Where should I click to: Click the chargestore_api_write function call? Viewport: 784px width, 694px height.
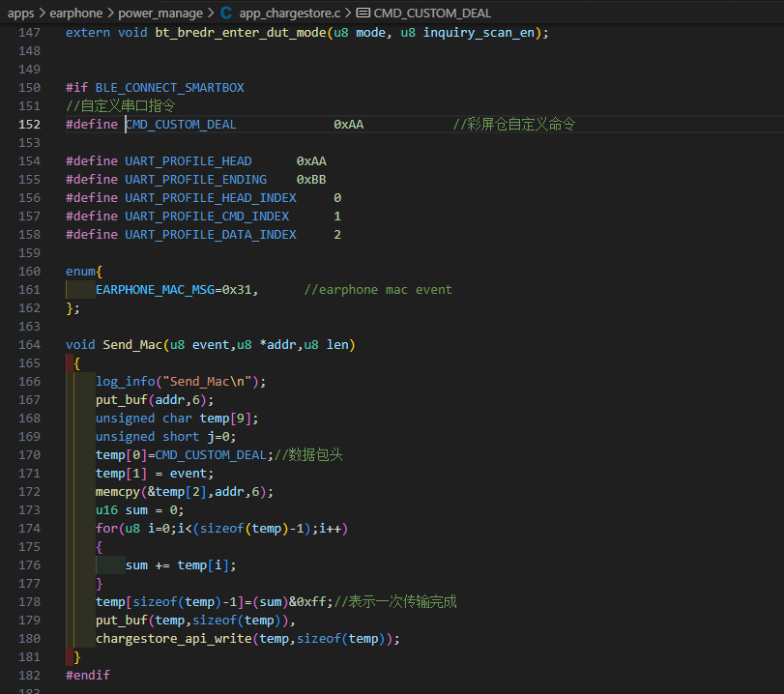click(173, 639)
